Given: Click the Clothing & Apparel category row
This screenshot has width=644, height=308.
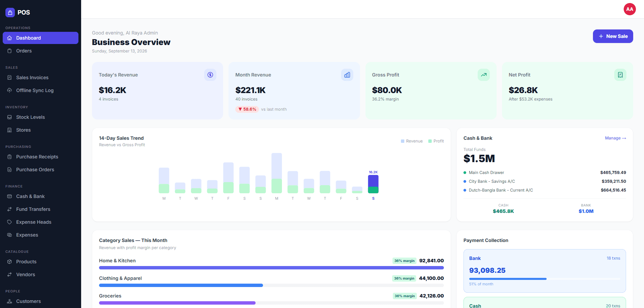Looking at the screenshot, I should [x=271, y=282].
